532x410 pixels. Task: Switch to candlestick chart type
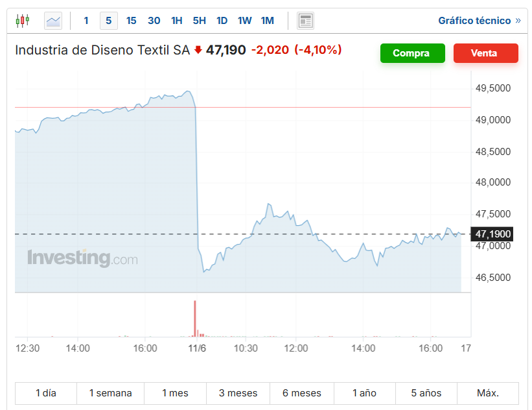[x=23, y=21]
